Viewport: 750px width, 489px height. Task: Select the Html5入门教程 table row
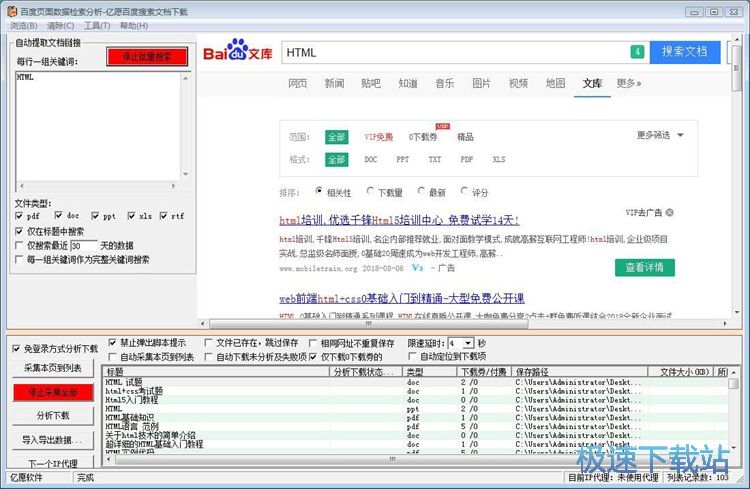coord(416,400)
